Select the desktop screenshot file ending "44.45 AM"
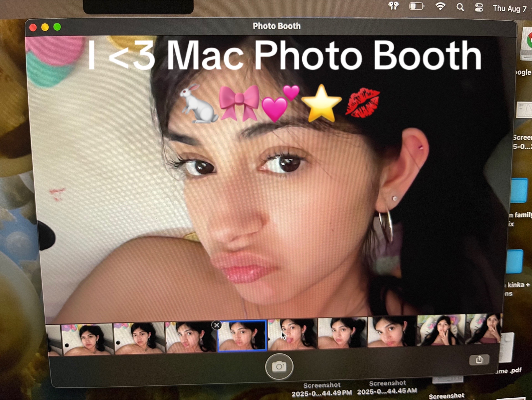Image resolution: width=532 pixels, height=400 pixels. point(387,387)
